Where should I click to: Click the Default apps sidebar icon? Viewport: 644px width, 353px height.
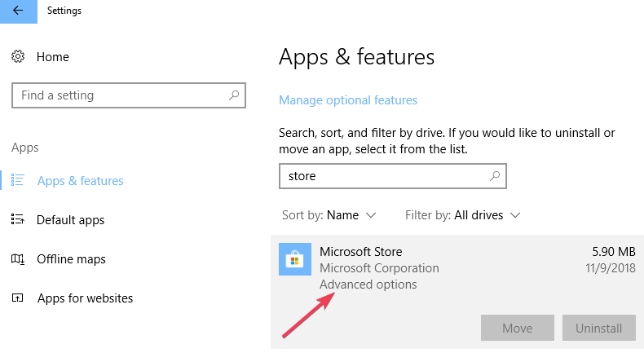(x=18, y=219)
